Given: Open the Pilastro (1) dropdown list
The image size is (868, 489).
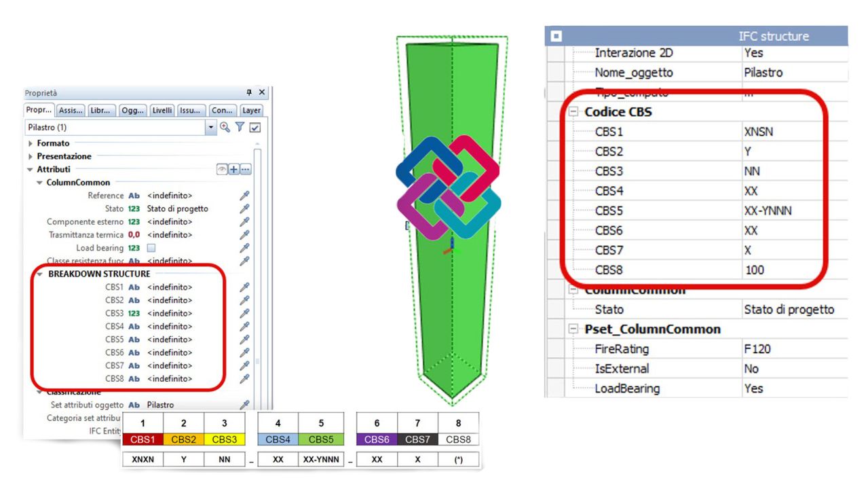Looking at the screenshot, I should coord(211,128).
